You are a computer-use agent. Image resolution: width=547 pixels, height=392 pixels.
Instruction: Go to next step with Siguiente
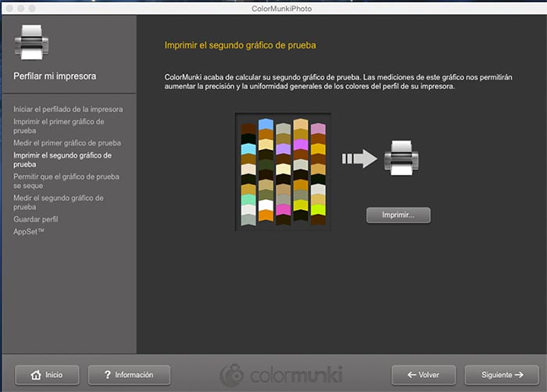[x=502, y=375]
